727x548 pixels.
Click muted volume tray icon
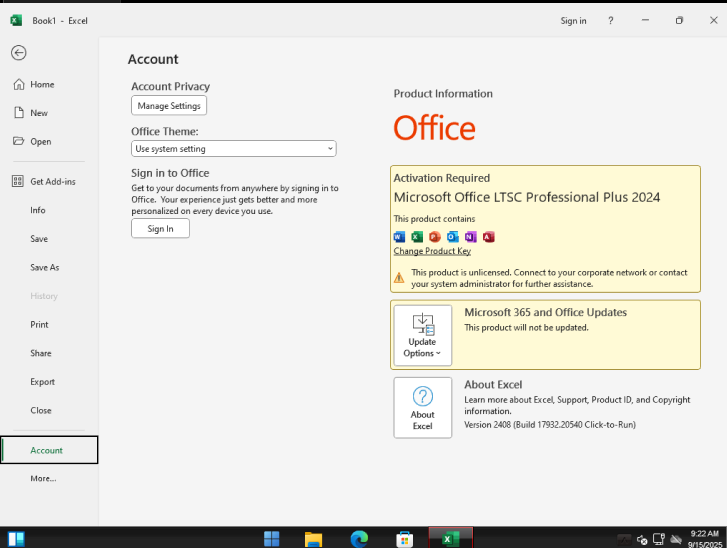642,539
